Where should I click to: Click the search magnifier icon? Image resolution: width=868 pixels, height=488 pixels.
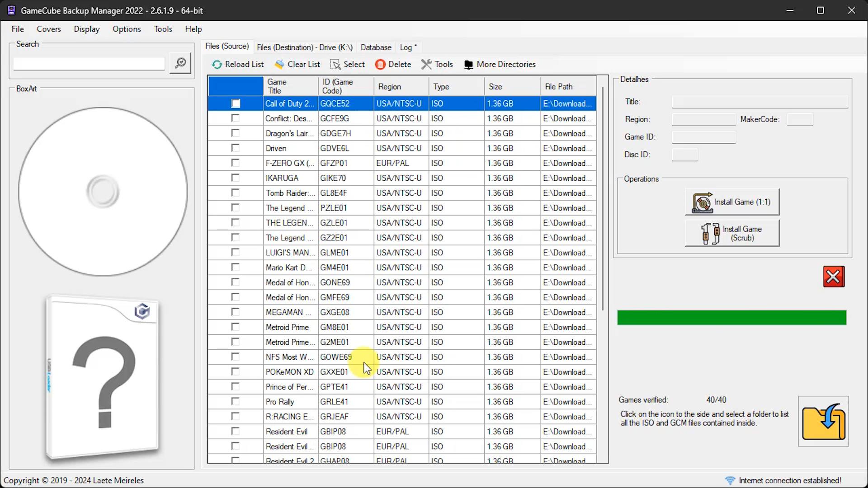tap(180, 63)
